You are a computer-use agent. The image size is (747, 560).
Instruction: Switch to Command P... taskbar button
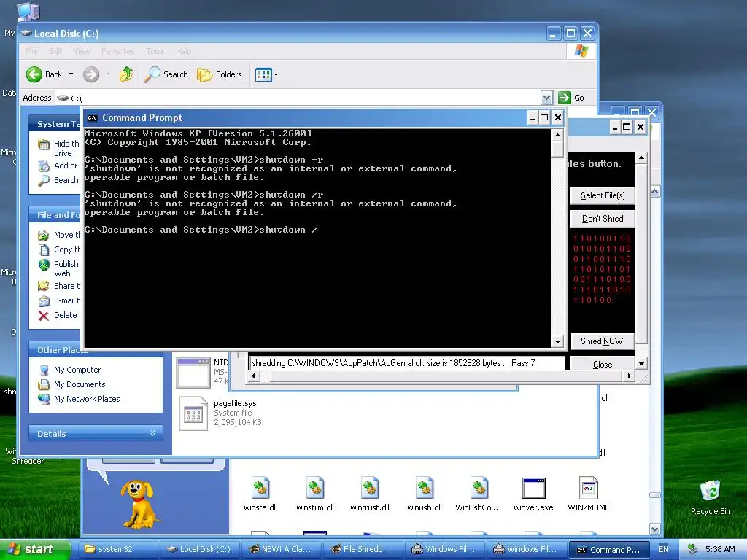coord(610,550)
